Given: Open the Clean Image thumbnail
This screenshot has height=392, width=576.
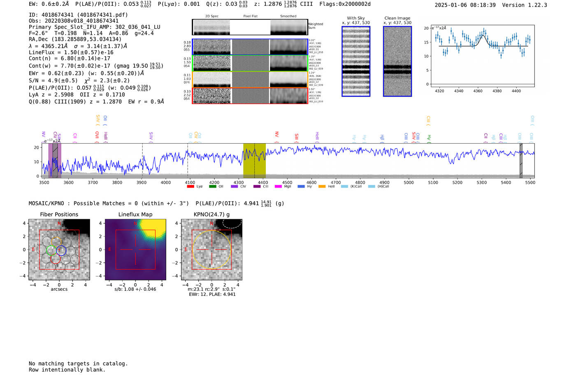Looking at the screenshot, I should click(x=397, y=61).
